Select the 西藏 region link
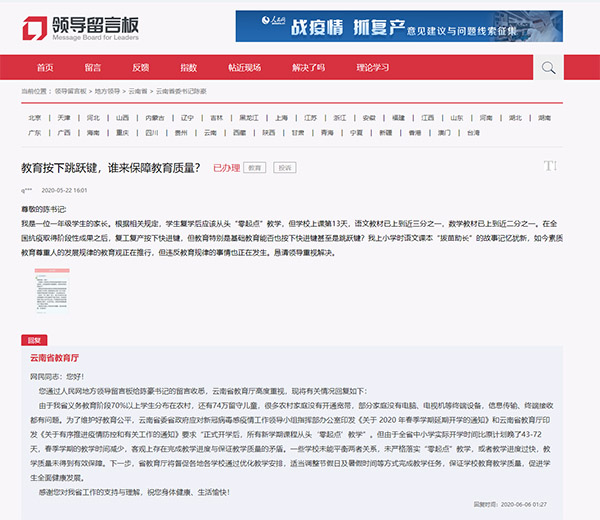The width and height of the screenshot is (600, 520). coord(240,133)
